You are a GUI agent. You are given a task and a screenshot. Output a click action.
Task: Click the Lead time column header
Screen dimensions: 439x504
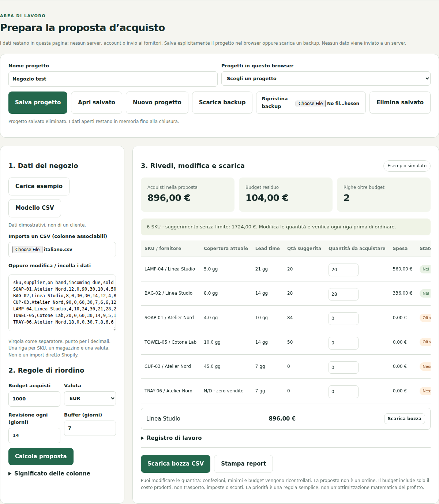267,249
